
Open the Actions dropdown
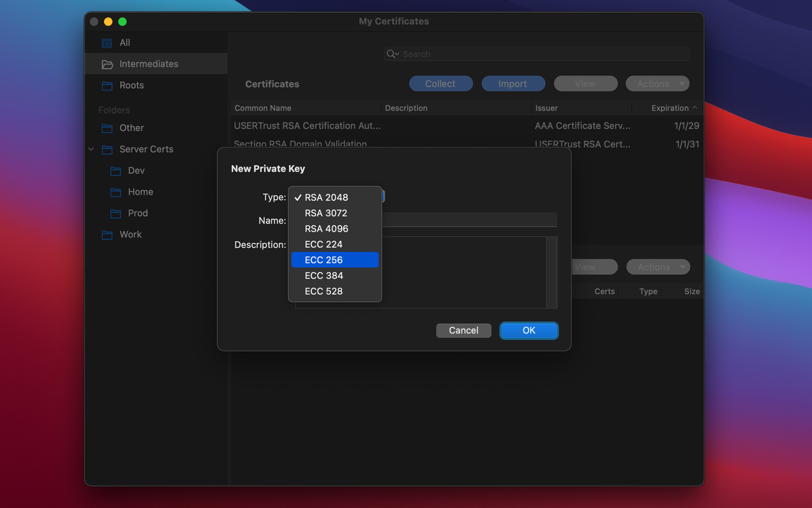(657, 83)
